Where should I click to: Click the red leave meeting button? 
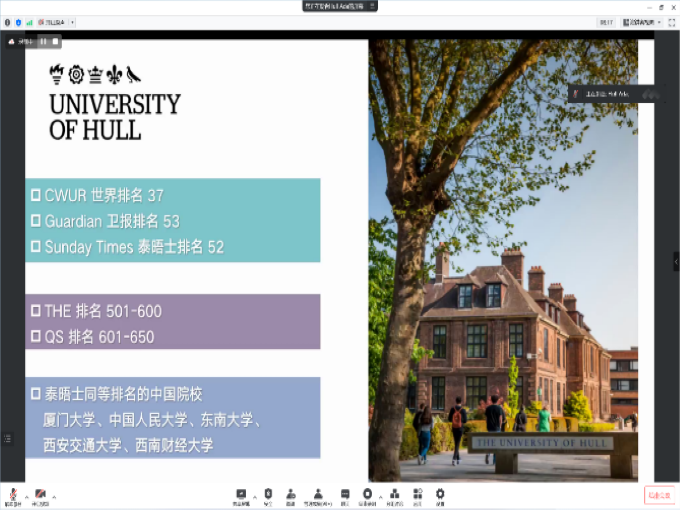tap(658, 495)
